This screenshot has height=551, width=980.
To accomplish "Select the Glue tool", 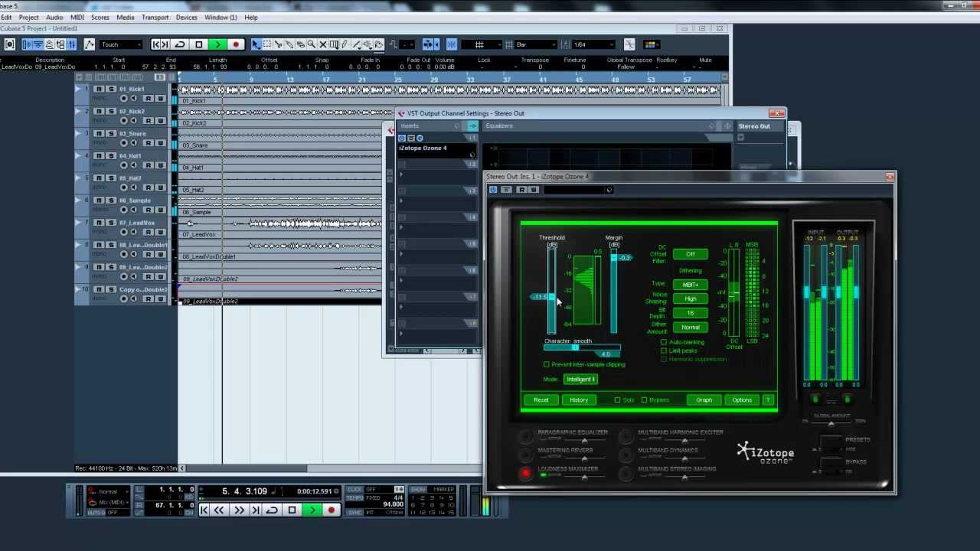I will coord(289,44).
